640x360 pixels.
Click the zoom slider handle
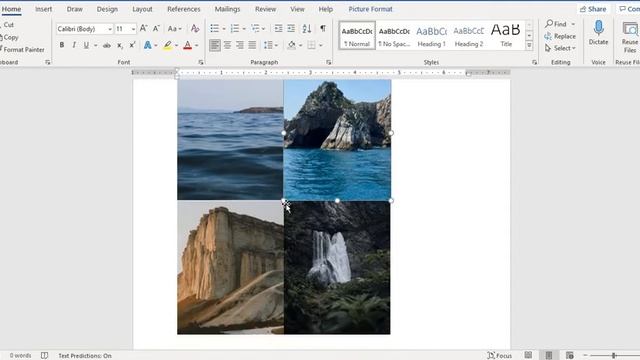click(x=613, y=356)
